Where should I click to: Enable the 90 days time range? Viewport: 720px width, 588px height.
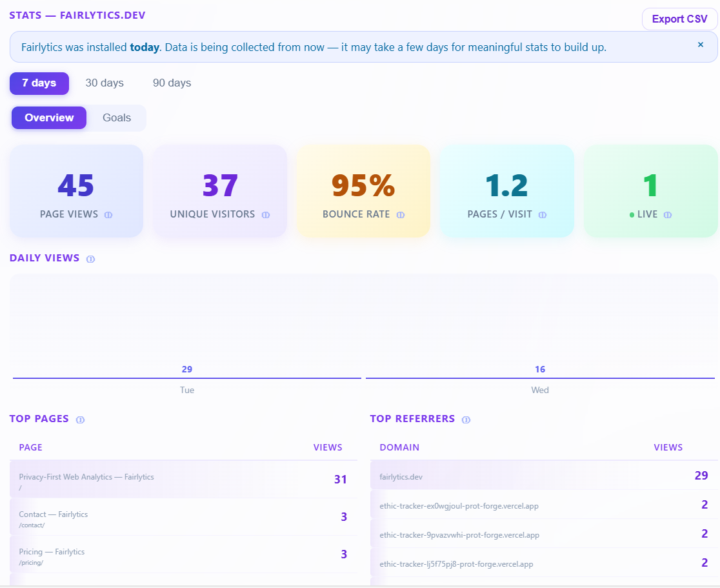[x=171, y=83]
